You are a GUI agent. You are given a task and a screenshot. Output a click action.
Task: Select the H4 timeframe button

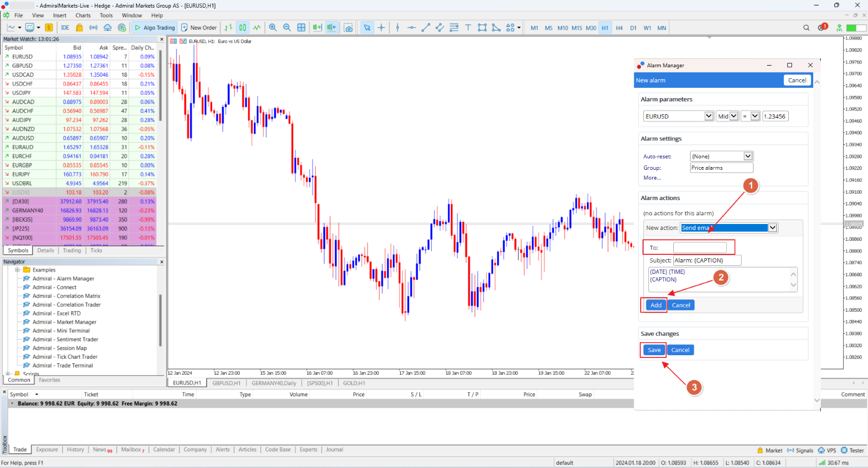pos(619,28)
